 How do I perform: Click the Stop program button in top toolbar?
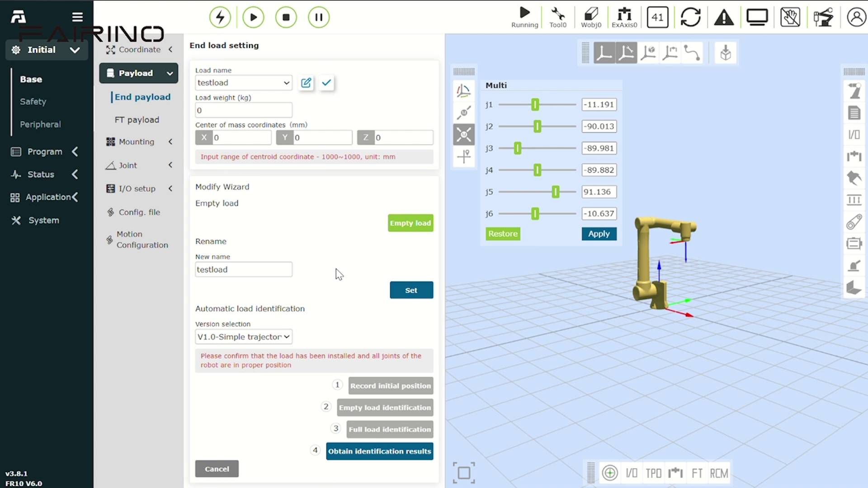coord(286,17)
